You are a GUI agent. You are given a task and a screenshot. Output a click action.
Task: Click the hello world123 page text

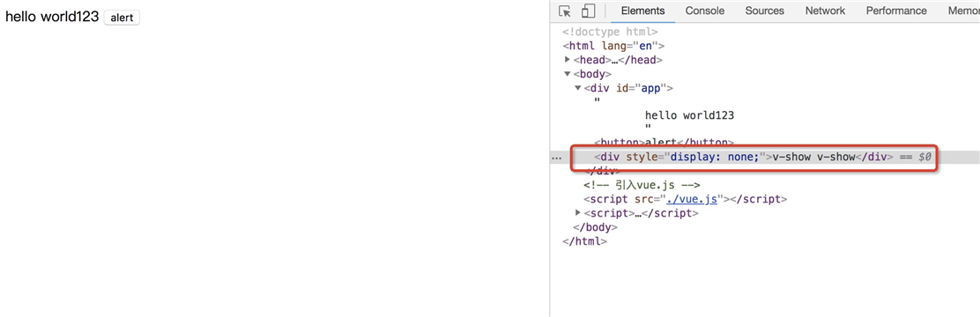pyautogui.click(x=52, y=17)
